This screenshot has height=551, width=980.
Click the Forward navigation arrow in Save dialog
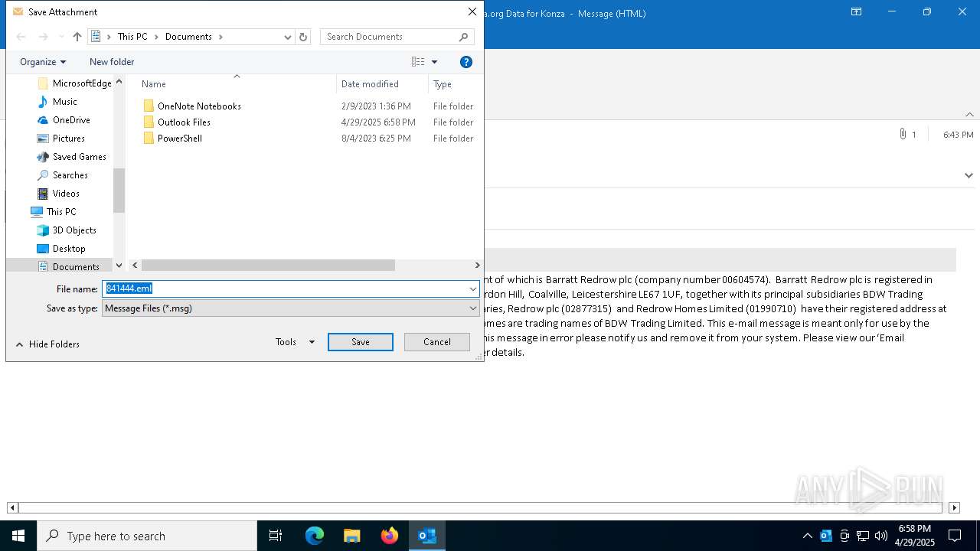[44, 37]
